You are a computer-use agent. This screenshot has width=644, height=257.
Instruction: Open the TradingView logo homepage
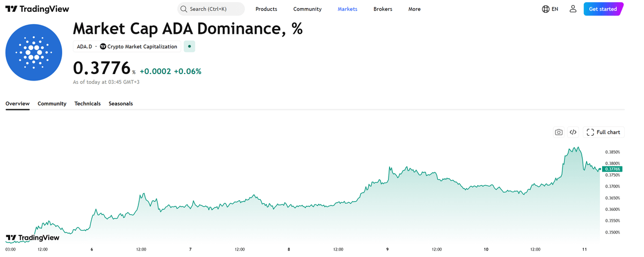click(37, 9)
